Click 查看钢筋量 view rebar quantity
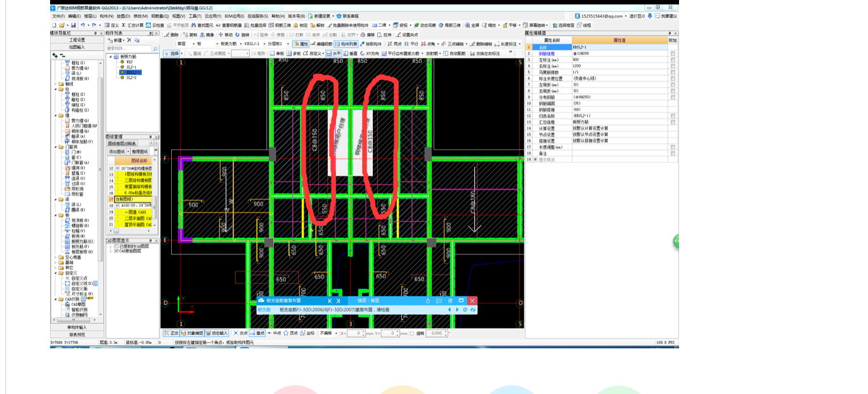The height and width of the screenshot is (394, 868). (x=227, y=25)
